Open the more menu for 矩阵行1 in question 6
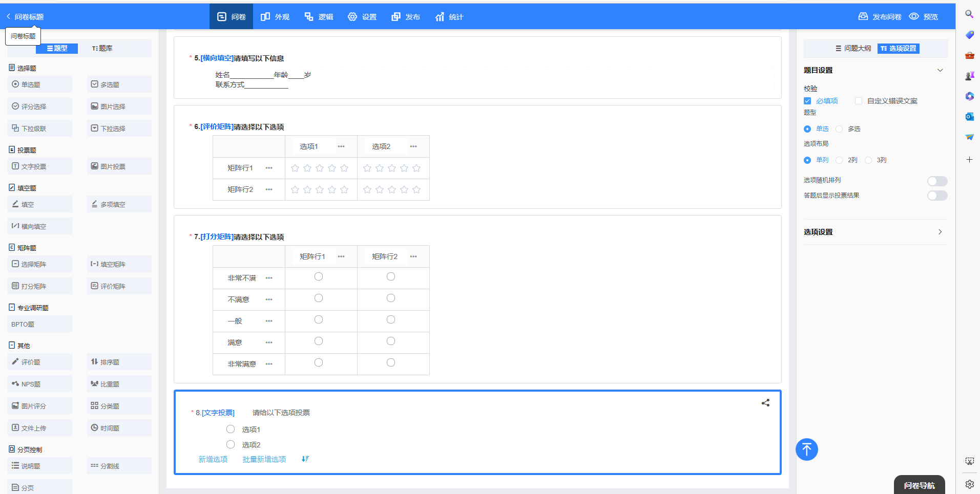Image resolution: width=980 pixels, height=494 pixels. pyautogui.click(x=269, y=168)
